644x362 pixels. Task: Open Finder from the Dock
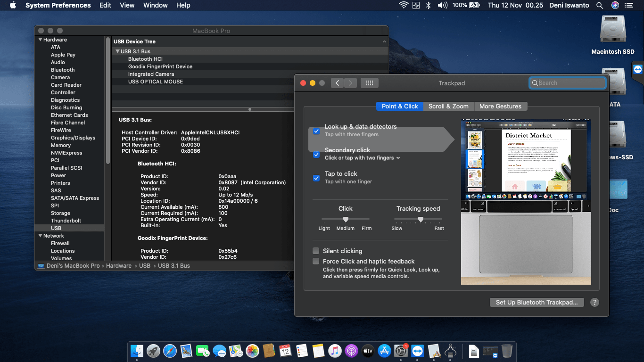137,351
